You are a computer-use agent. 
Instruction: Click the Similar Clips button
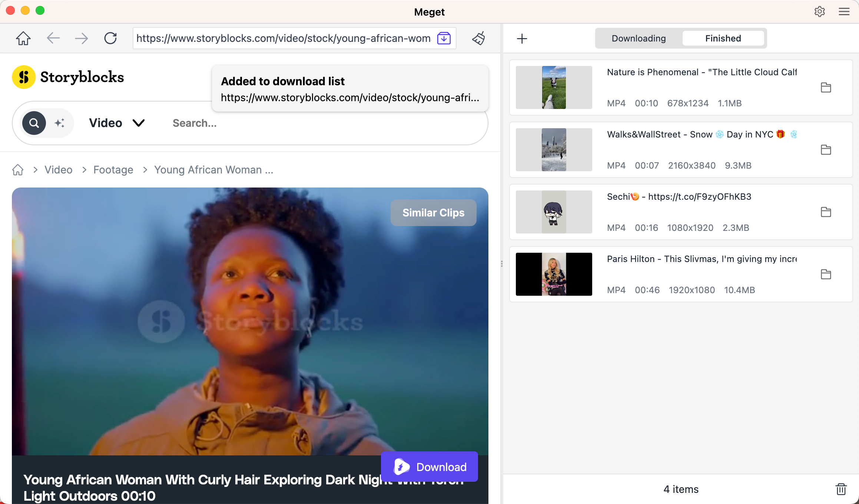coord(434,213)
